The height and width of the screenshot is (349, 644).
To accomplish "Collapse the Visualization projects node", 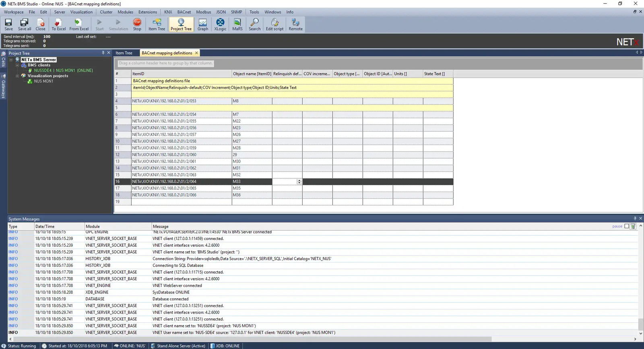I will [17, 76].
